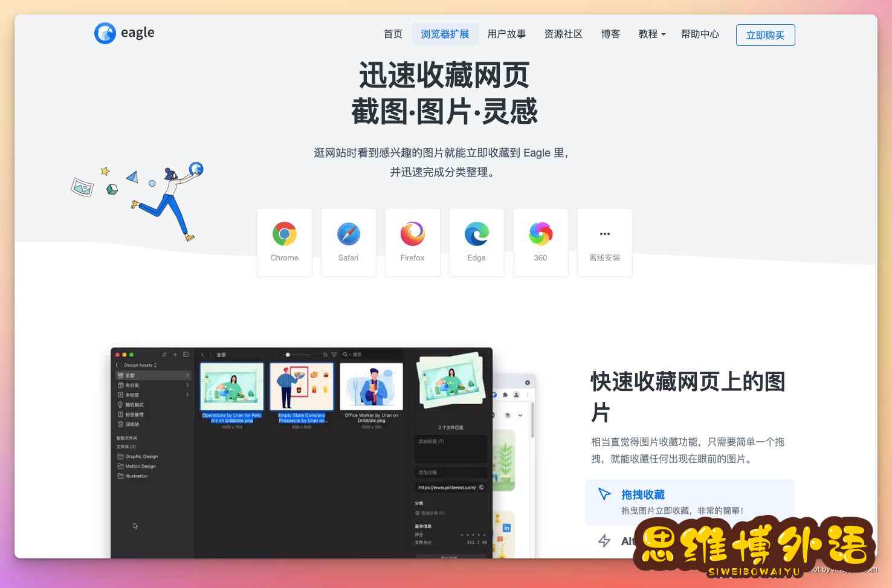The height and width of the screenshot is (588, 892).
Task: Click the plus add icon in Eagle demo toolbar
Action: coord(175,355)
